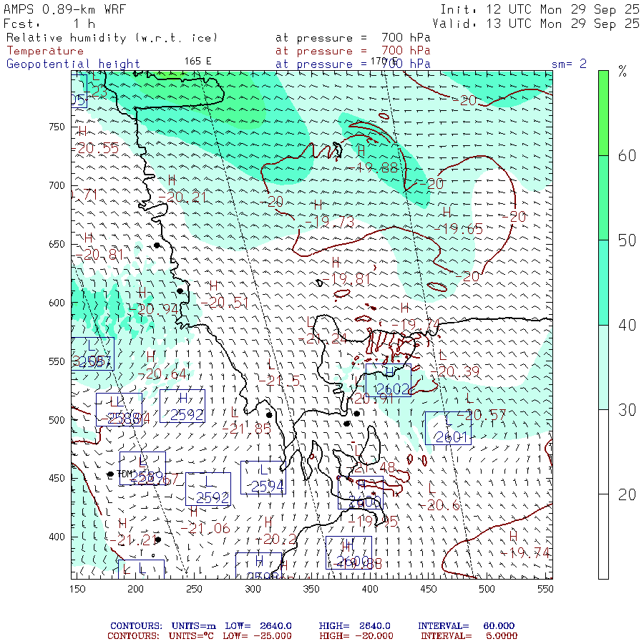Select the 'AMPS 0.89-km WRF' title text

(64, 9)
